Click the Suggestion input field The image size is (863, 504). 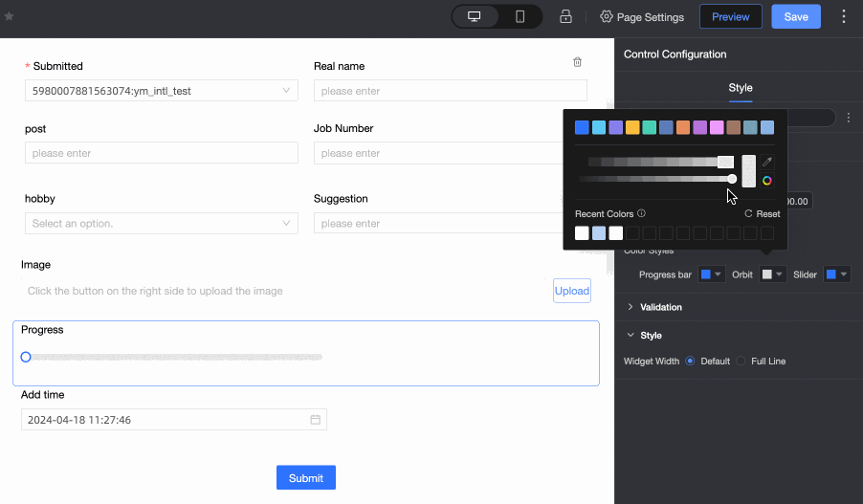[x=438, y=224]
